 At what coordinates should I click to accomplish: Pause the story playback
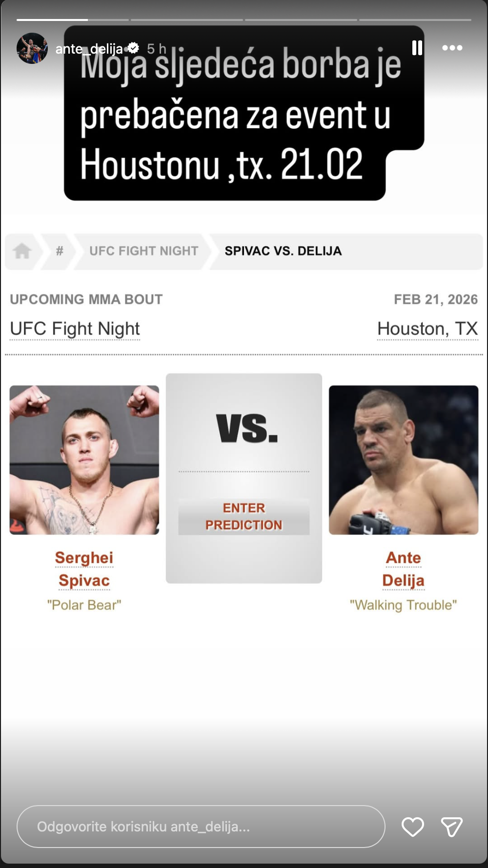[x=417, y=48]
